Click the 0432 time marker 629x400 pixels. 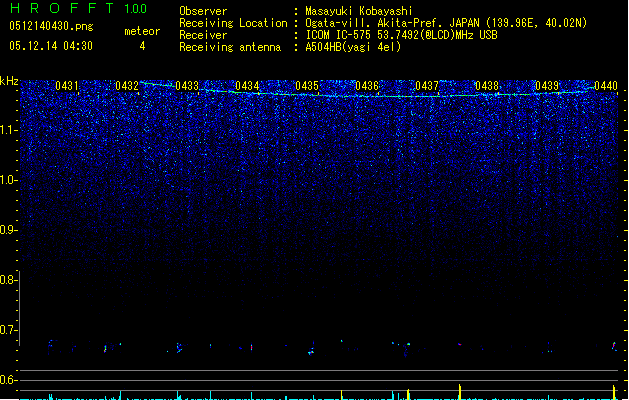point(127,86)
